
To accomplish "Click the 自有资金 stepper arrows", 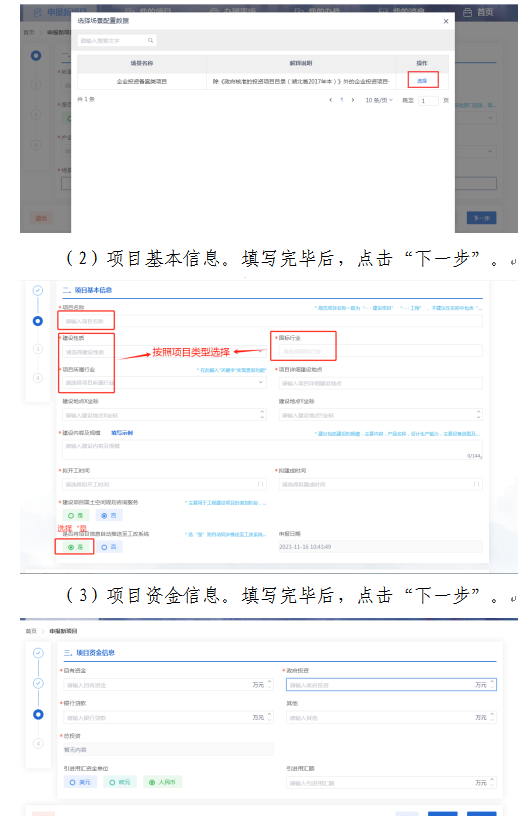I will (270, 685).
